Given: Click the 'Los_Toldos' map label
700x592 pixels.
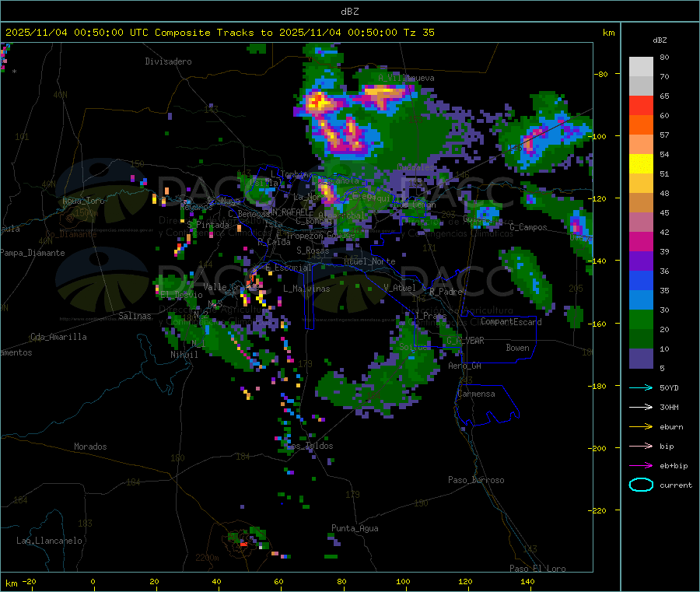Looking at the screenshot, I should point(310,446).
